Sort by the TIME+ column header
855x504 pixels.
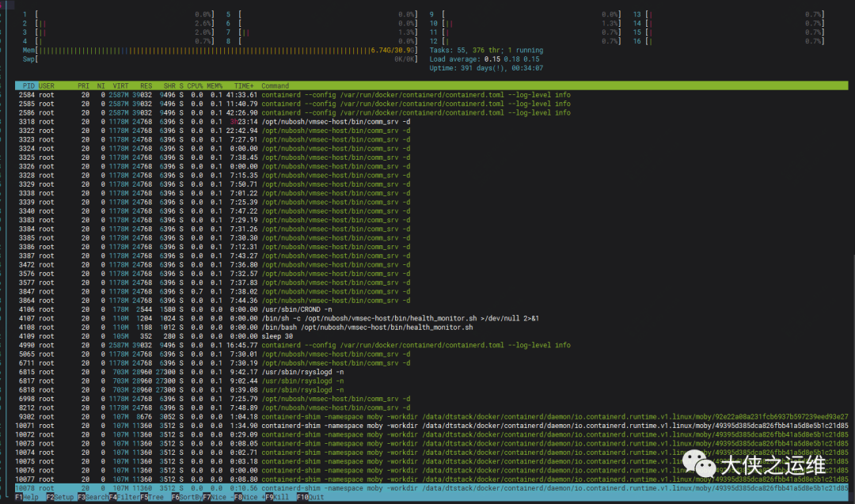[244, 85]
